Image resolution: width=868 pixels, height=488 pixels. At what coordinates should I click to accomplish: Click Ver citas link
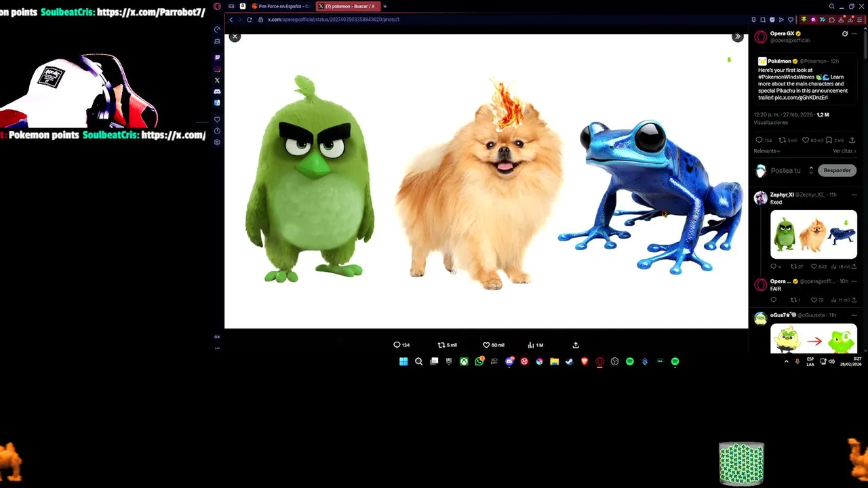tap(844, 151)
